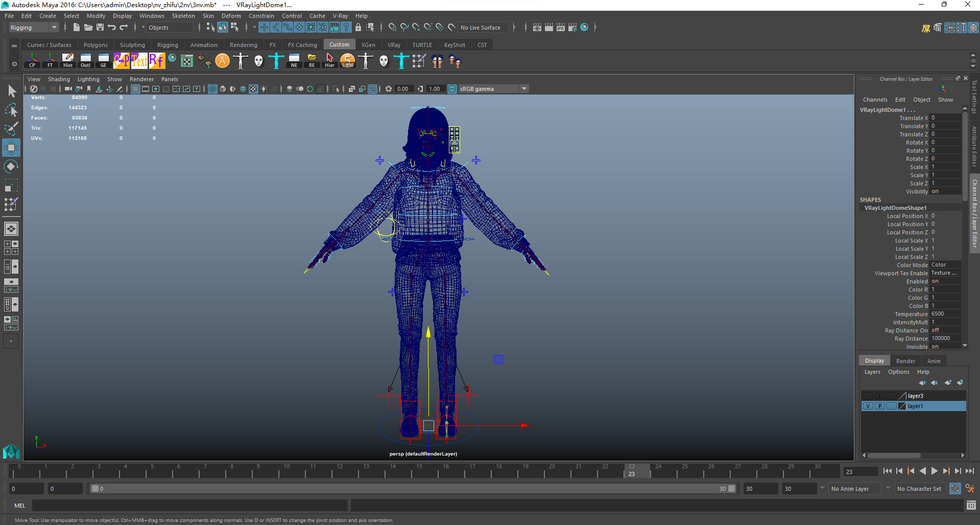Viewport: 980px width, 525px height.
Task: Toggle auto keyframe button
Action: [x=955, y=489]
